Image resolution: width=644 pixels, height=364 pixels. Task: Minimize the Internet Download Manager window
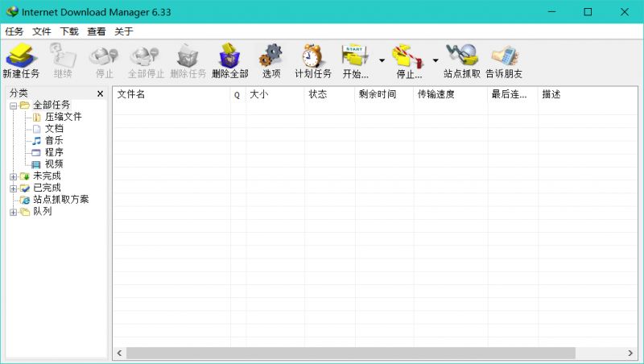coord(551,11)
